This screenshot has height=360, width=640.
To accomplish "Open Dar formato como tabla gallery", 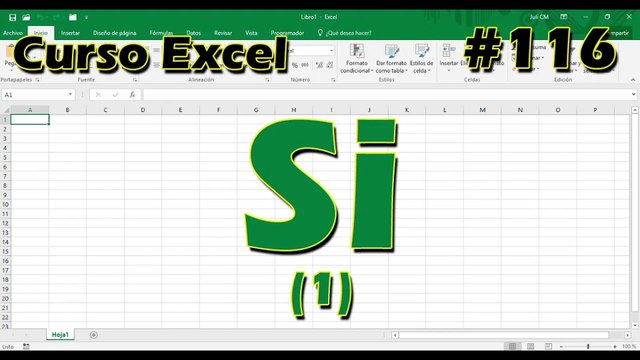I will 391,59.
